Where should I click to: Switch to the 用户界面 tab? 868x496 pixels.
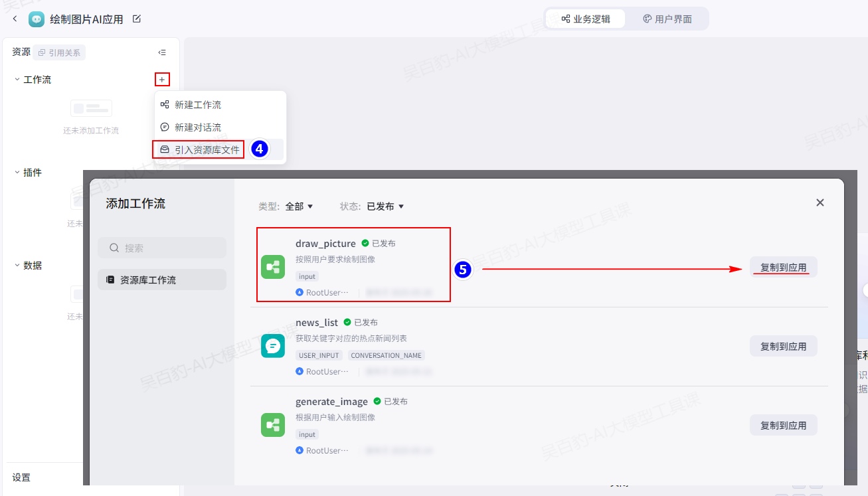(667, 19)
